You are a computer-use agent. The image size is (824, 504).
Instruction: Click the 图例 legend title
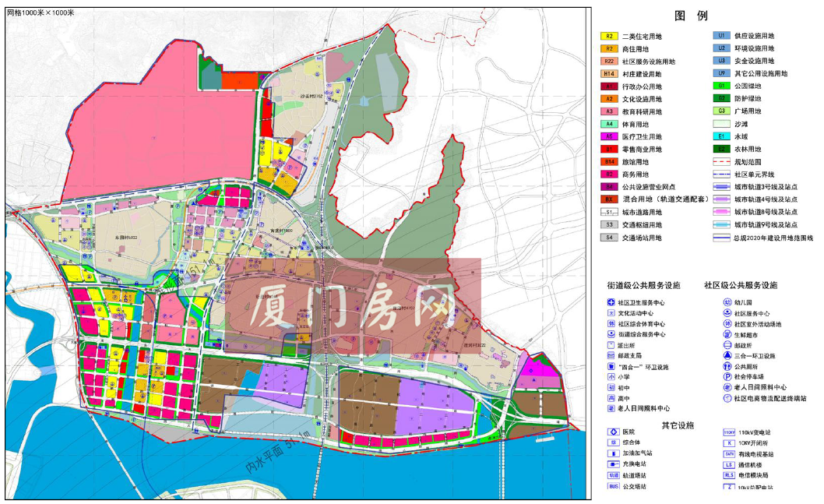tap(691, 16)
